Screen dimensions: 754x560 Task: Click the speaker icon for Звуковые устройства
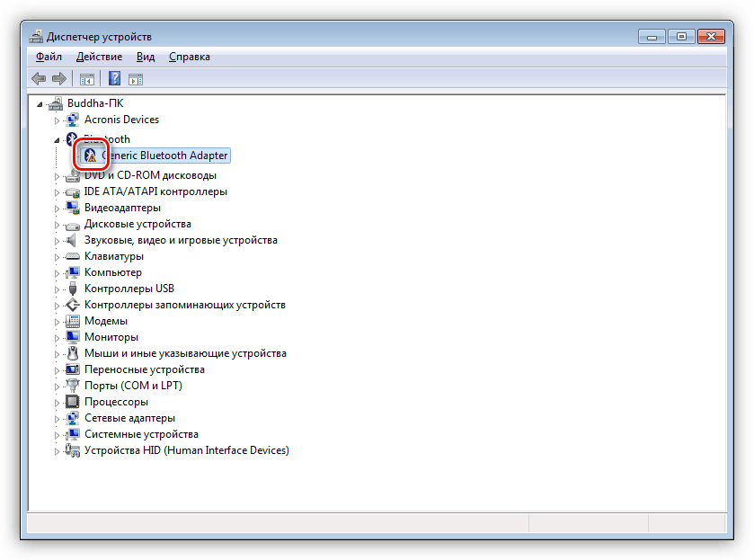[73, 240]
